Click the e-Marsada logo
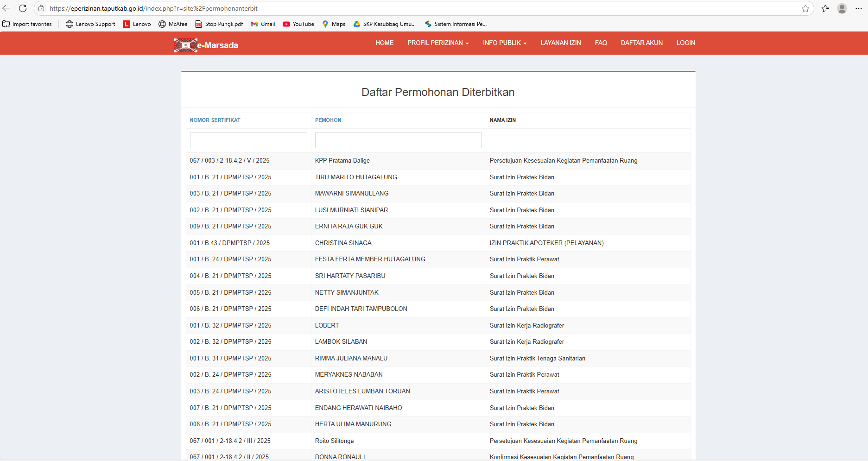The height and width of the screenshot is (461, 868). pyautogui.click(x=206, y=45)
